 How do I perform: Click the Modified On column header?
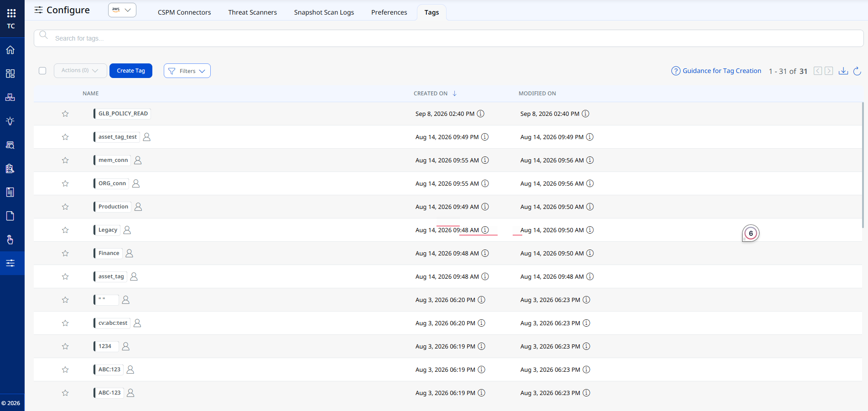pyautogui.click(x=537, y=94)
